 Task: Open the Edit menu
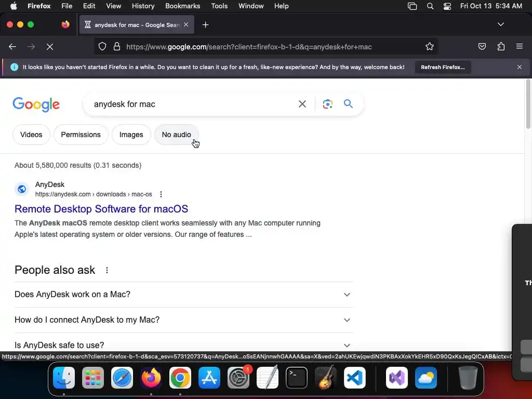click(x=89, y=6)
